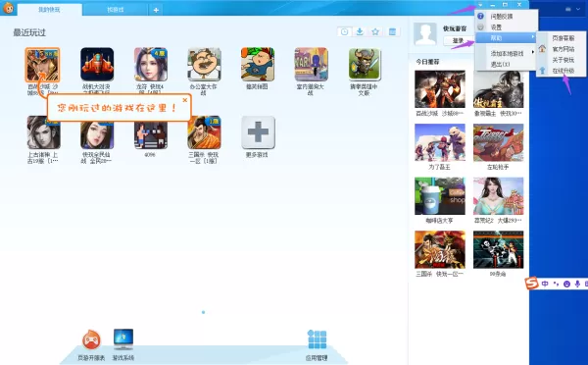
Task: Click the page indicator dot
Action: [x=203, y=312]
